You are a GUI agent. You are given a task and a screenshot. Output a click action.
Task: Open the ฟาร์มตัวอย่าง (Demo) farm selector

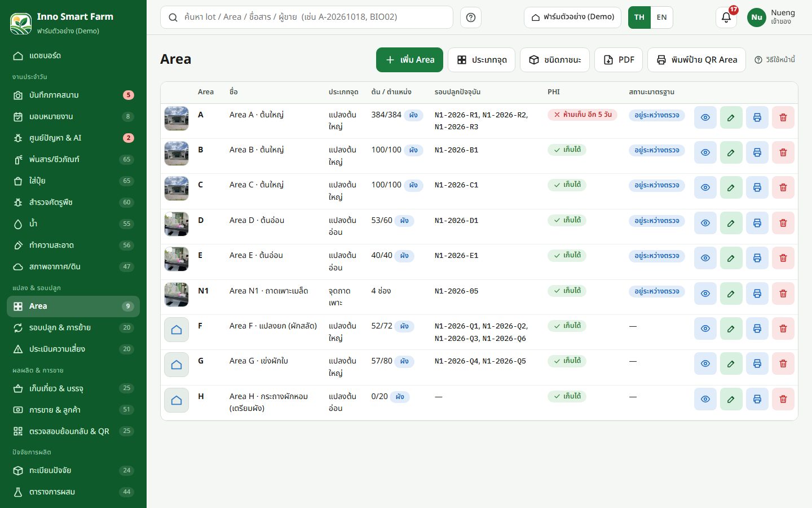click(573, 17)
